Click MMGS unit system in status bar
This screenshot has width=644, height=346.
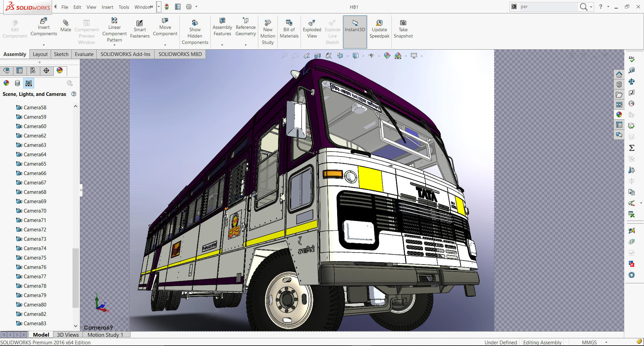[589, 342]
